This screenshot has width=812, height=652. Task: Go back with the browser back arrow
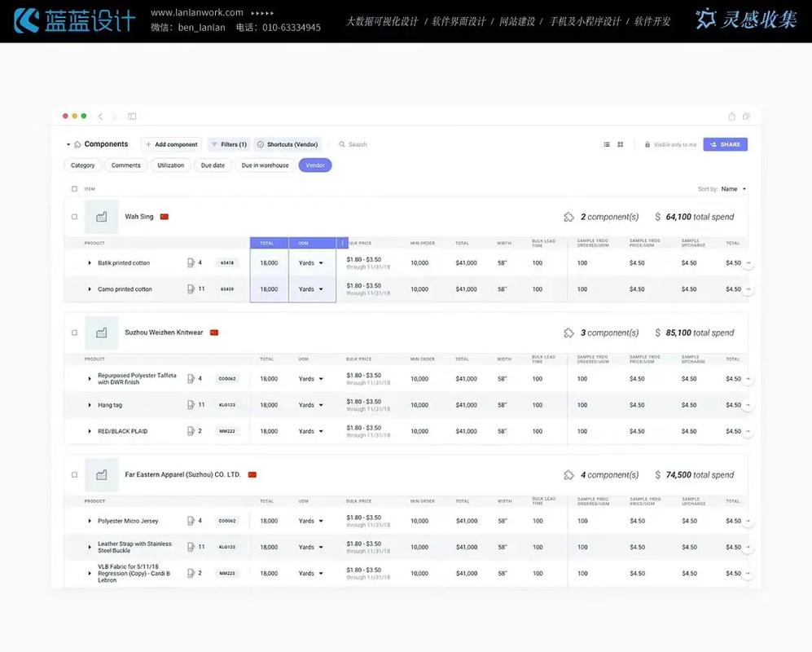(100, 117)
